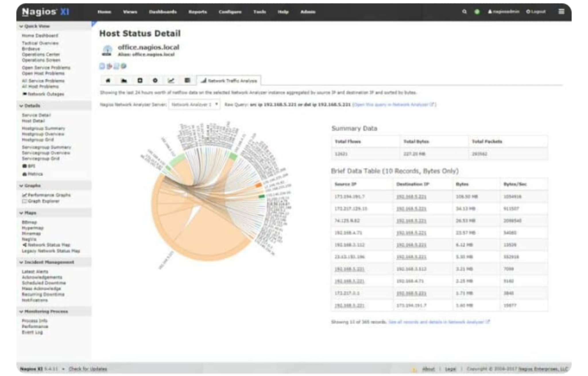588x376 pixels.
Task: Open Latest Alerts in sidebar
Action: [x=35, y=272]
